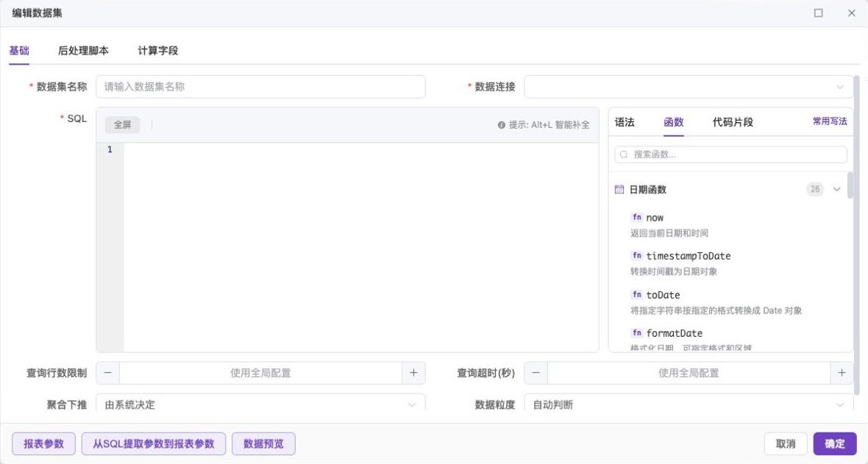Click the 提示: Alt+L 智能补全 hint text
Image resolution: width=868 pixels, height=464 pixels.
click(x=549, y=125)
